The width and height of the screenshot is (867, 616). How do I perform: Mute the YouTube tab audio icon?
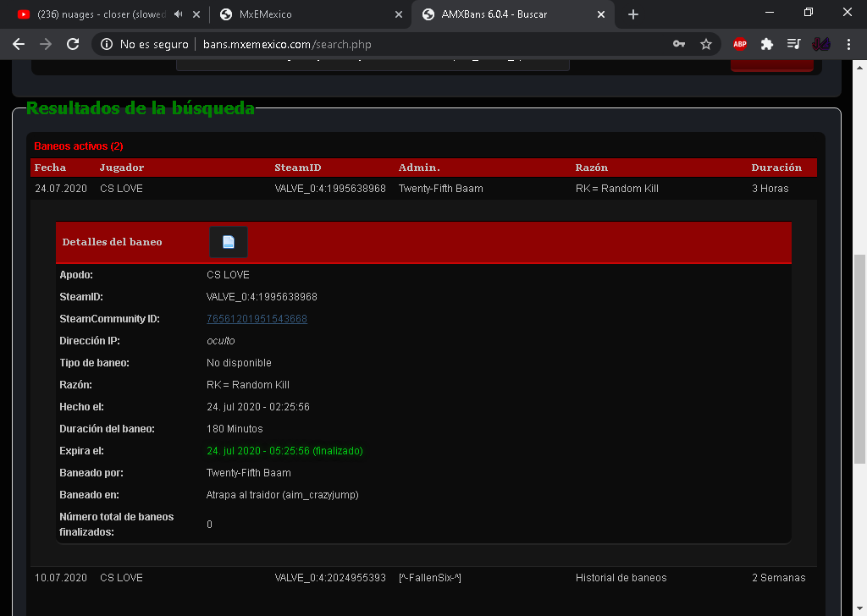[x=178, y=14]
